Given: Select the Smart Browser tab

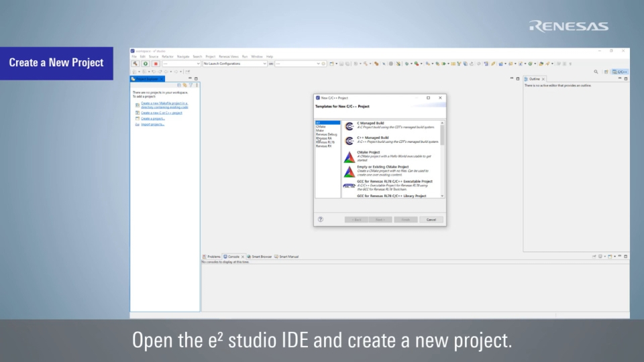Looking at the screenshot, I should pyautogui.click(x=259, y=257).
